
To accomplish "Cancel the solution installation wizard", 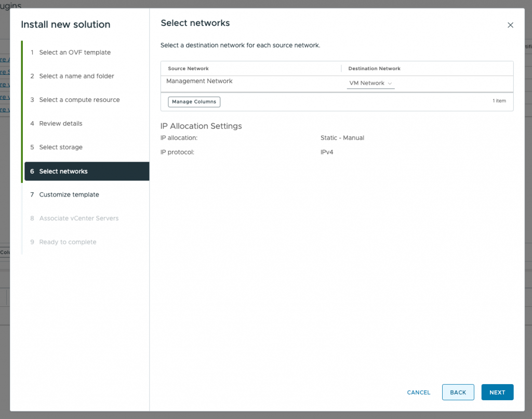I will point(418,392).
